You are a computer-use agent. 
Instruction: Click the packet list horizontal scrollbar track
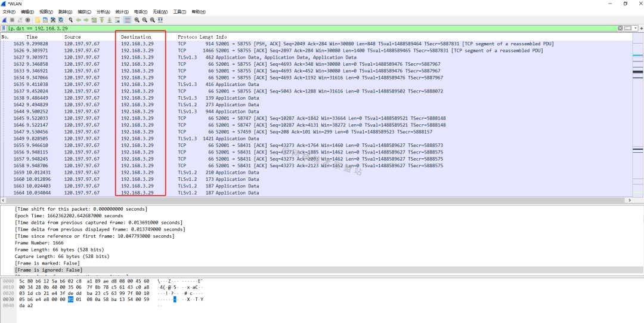pos(316,200)
